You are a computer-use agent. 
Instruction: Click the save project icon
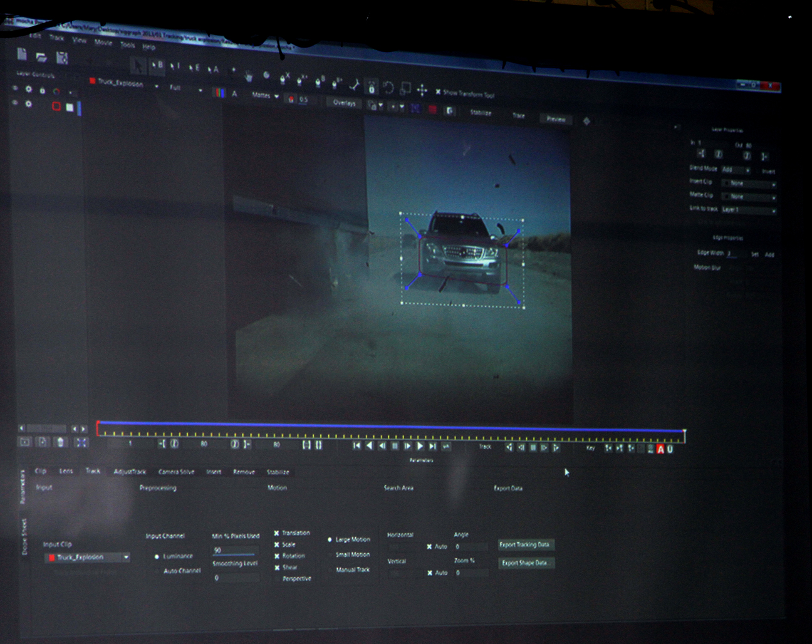tap(62, 58)
